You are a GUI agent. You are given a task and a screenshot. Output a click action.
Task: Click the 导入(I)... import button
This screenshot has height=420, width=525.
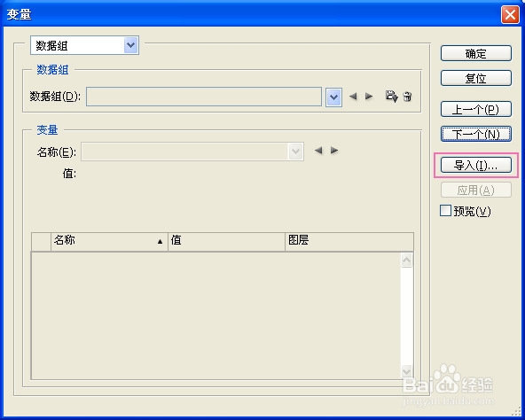coord(476,165)
